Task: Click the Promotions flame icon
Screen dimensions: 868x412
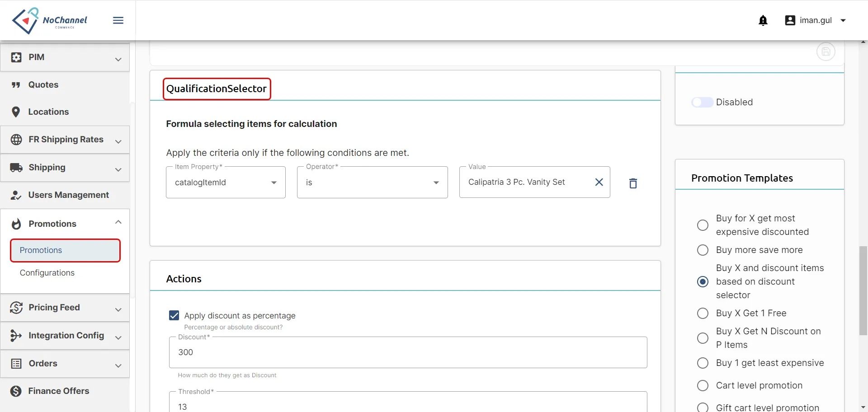Action: tap(16, 224)
